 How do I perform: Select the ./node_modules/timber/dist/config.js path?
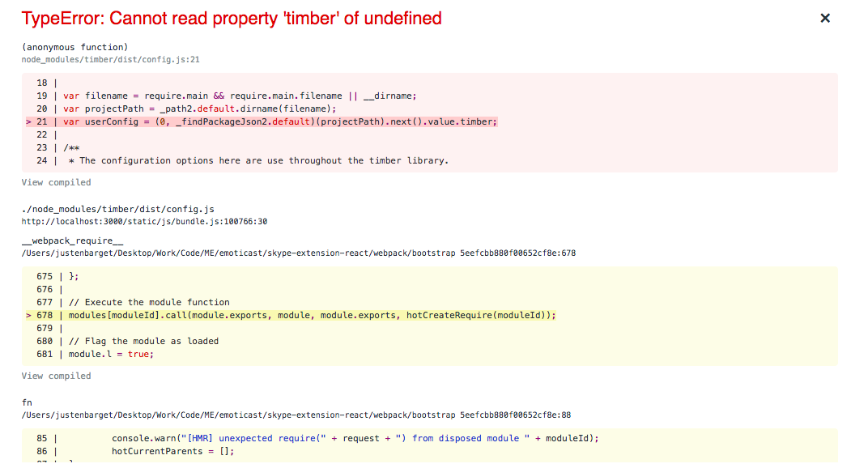(x=117, y=208)
